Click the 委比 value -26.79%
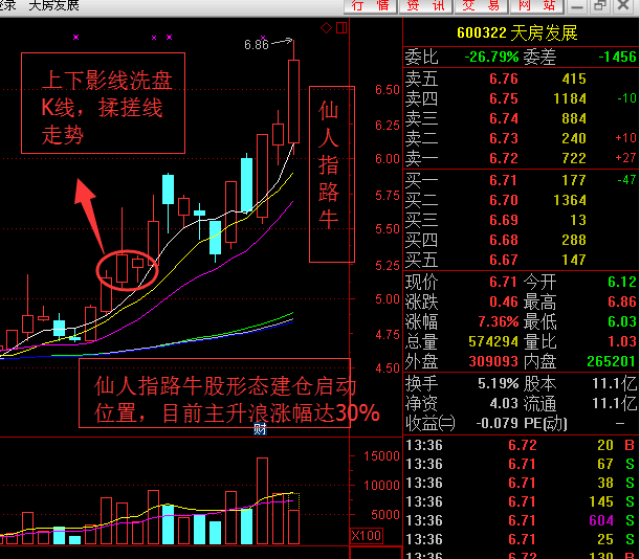The width and height of the screenshot is (640, 559). (x=492, y=57)
